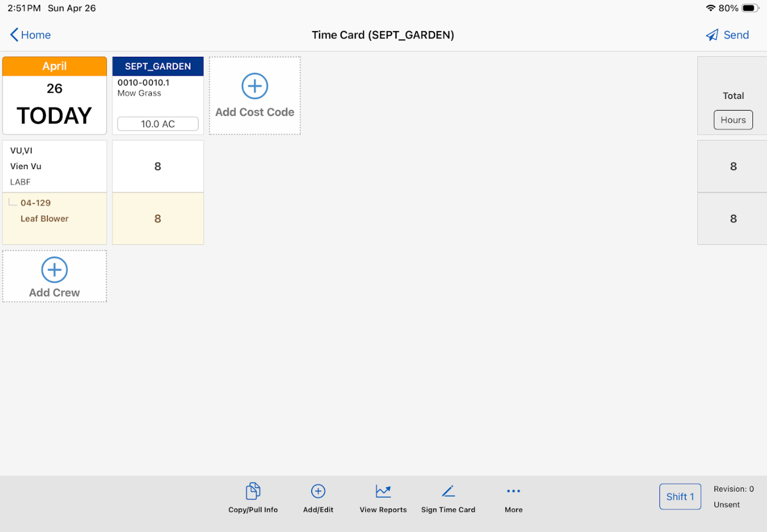
Task: Edit Vien Vu's 8 hours cell
Action: [158, 166]
